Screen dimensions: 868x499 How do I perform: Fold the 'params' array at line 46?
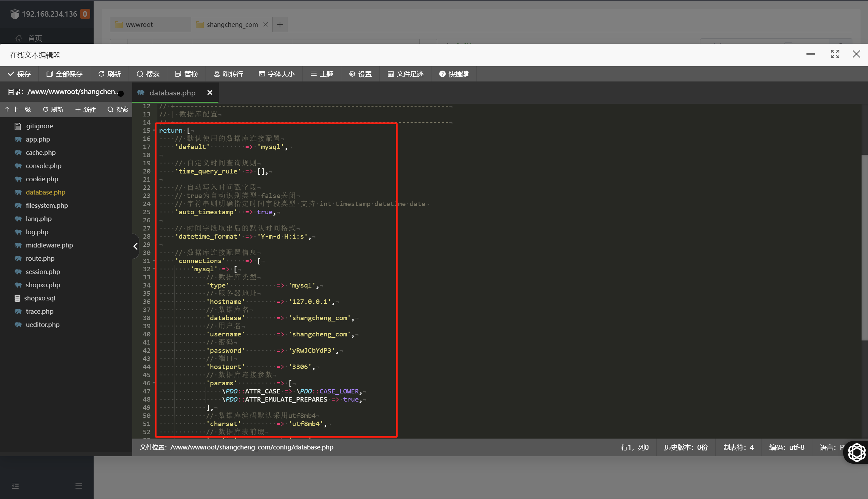click(154, 383)
